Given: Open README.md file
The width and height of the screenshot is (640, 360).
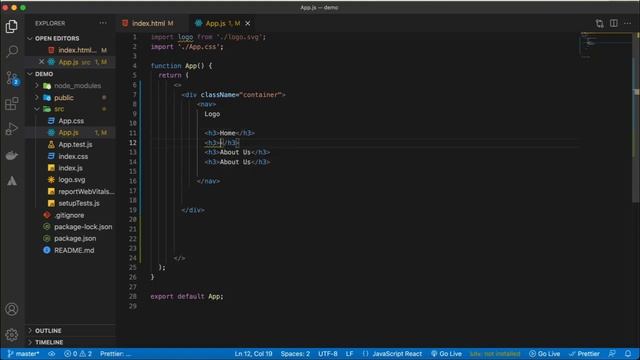Looking at the screenshot, I should point(74,250).
